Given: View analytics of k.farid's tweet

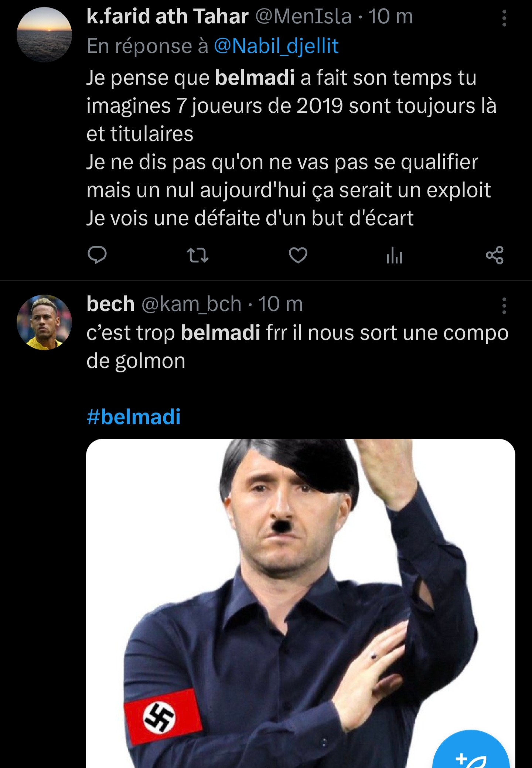Looking at the screenshot, I should click(x=394, y=255).
